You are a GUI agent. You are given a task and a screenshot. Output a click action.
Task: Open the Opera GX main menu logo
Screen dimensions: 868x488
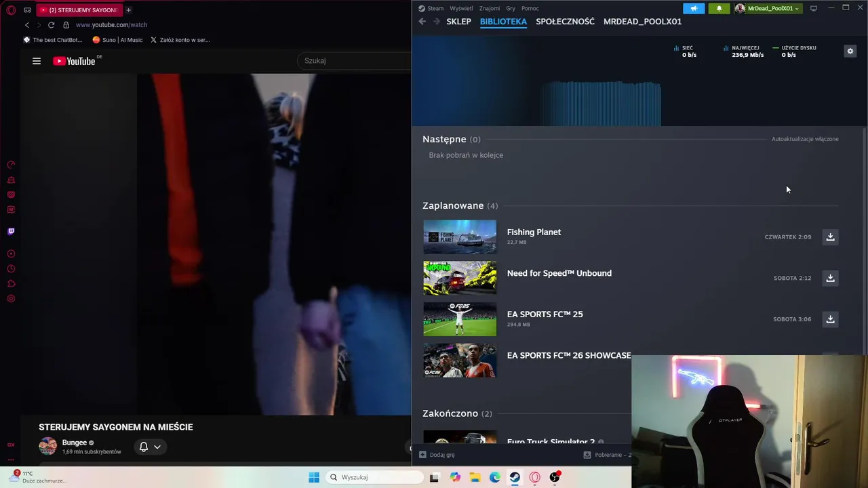tap(11, 10)
